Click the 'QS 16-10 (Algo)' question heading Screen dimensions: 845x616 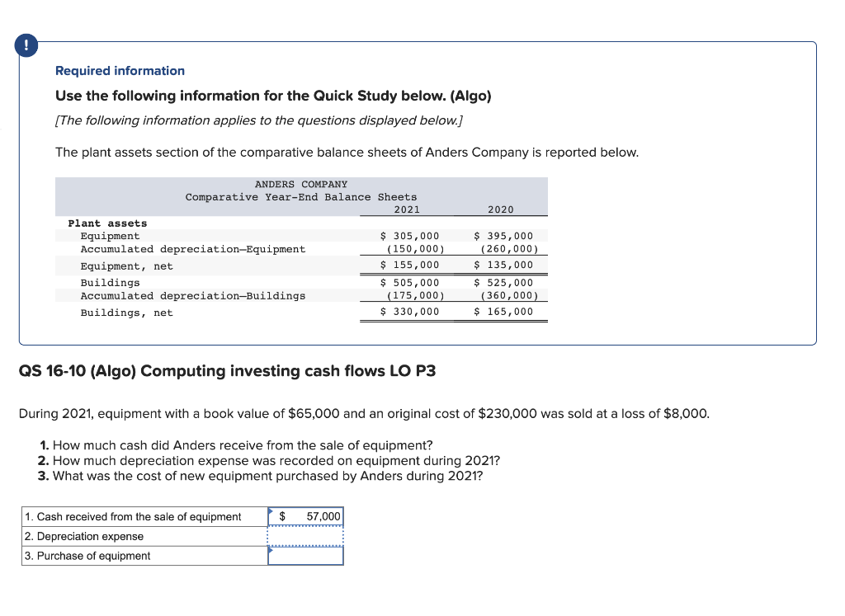(227, 371)
